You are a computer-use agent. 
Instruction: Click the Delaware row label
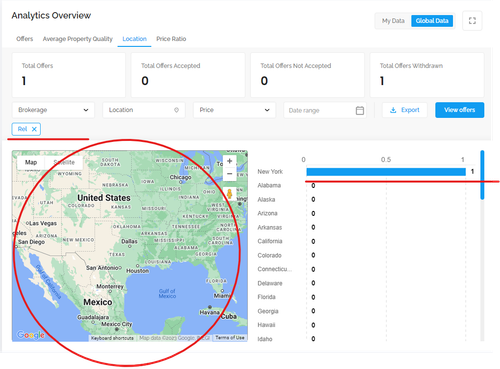tap(270, 283)
